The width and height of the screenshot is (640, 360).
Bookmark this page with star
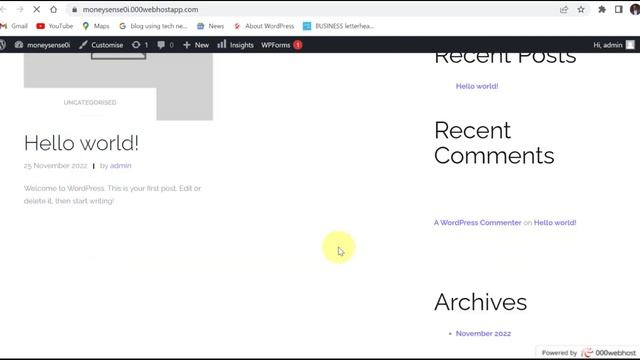(581, 9)
